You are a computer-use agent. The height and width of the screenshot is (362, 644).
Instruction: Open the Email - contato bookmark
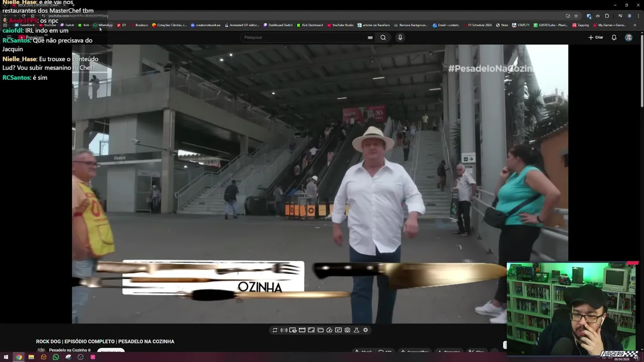(x=446, y=25)
